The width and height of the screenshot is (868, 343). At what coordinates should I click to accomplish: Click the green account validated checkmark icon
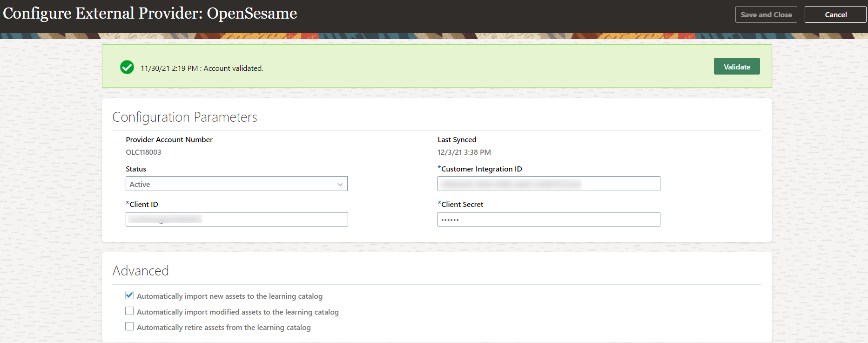(127, 68)
